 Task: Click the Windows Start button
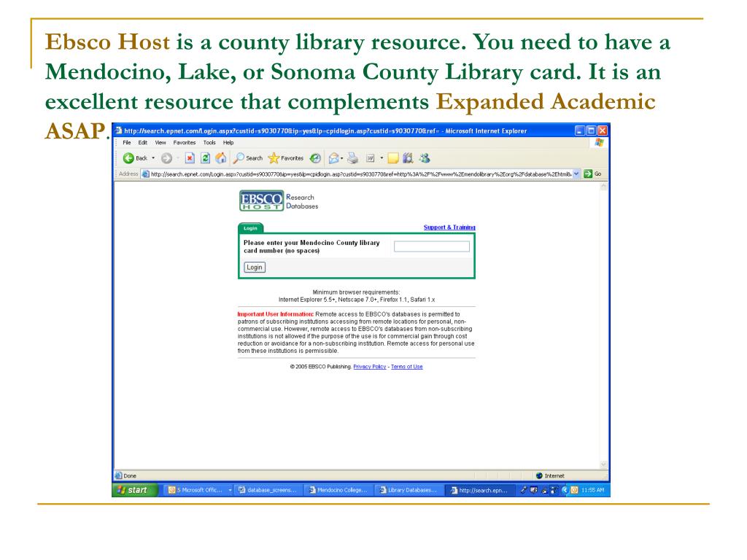(x=135, y=490)
